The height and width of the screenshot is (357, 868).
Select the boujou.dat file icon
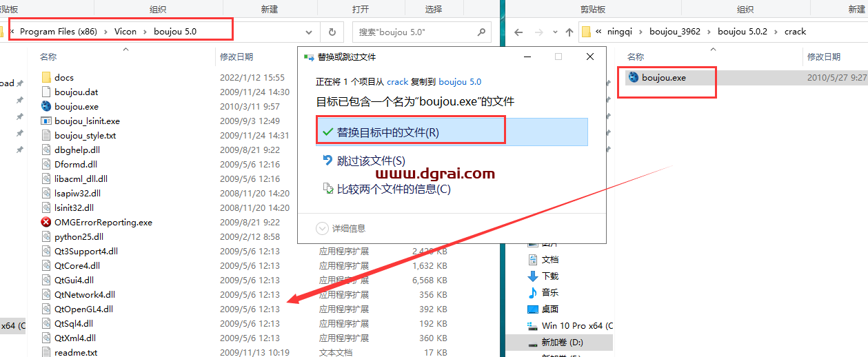pyautogui.click(x=46, y=92)
